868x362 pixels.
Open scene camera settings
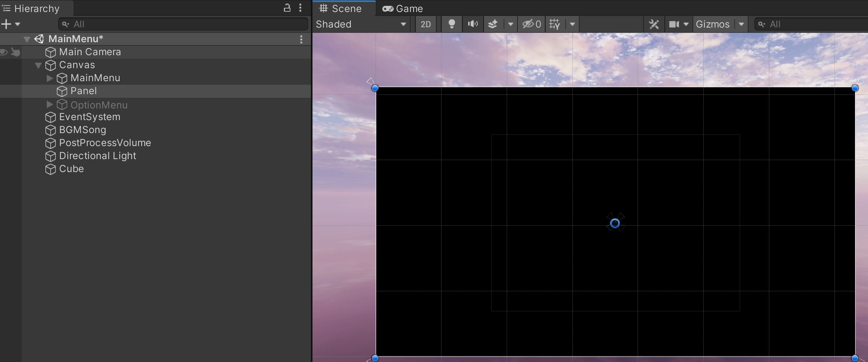[674, 24]
